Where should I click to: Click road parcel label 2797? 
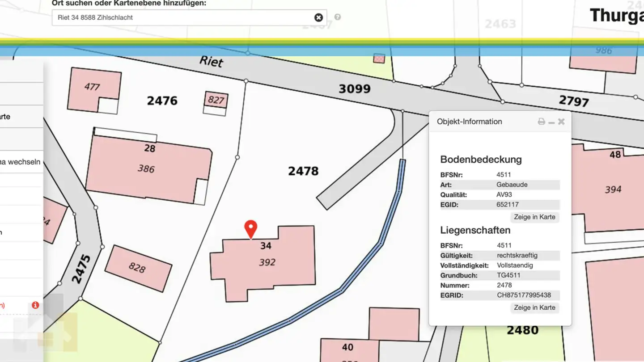[574, 101]
